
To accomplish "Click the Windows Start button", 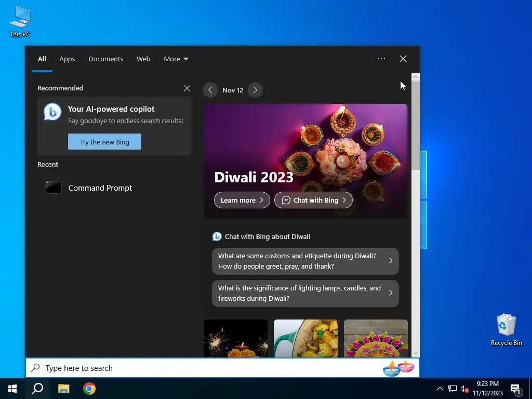I will point(12,389).
